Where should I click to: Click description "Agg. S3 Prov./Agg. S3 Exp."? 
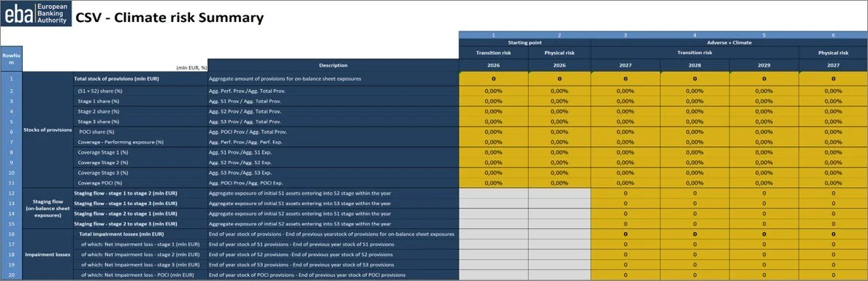(x=240, y=173)
